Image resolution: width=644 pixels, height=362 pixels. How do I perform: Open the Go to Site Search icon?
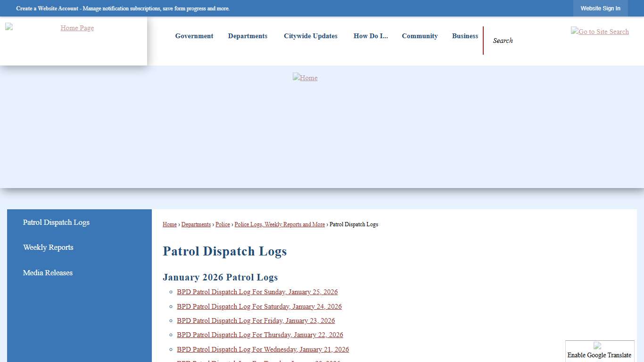tap(600, 32)
